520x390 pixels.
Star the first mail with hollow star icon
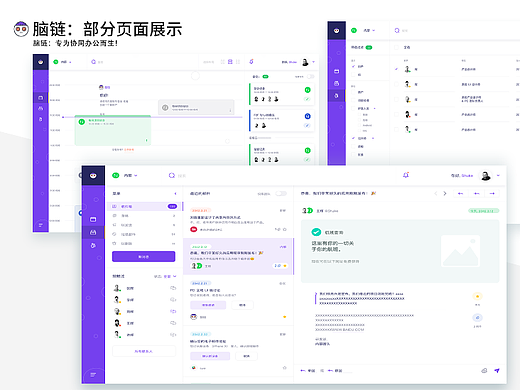[x=285, y=230]
